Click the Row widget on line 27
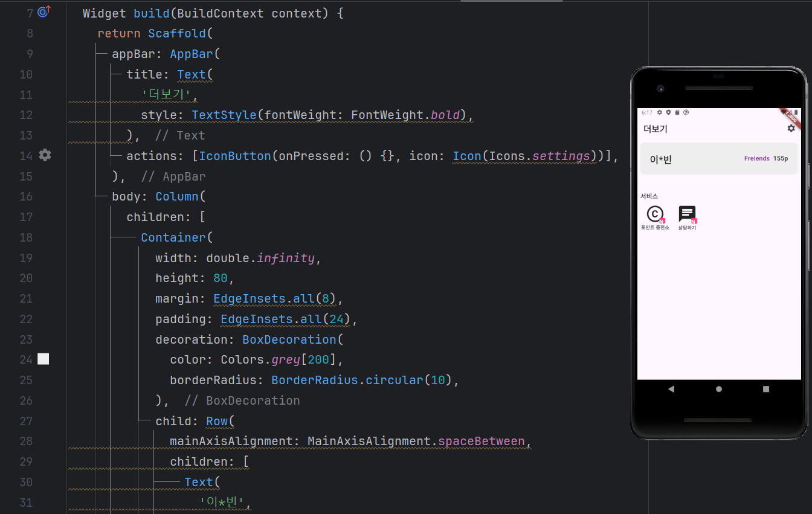Image resolution: width=812 pixels, height=514 pixels. tap(217, 421)
